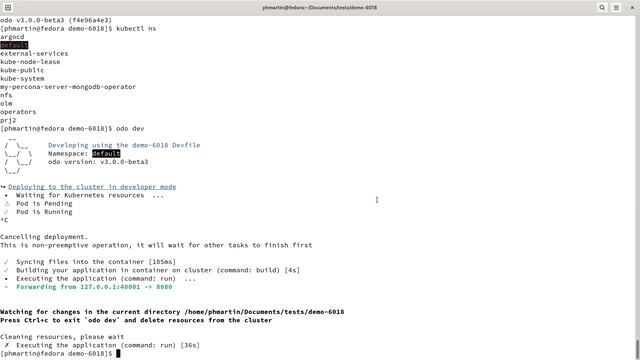This screenshot has width=640, height=360.
Task: Click the window title 'phmartin@fedora'
Action: point(320,7)
